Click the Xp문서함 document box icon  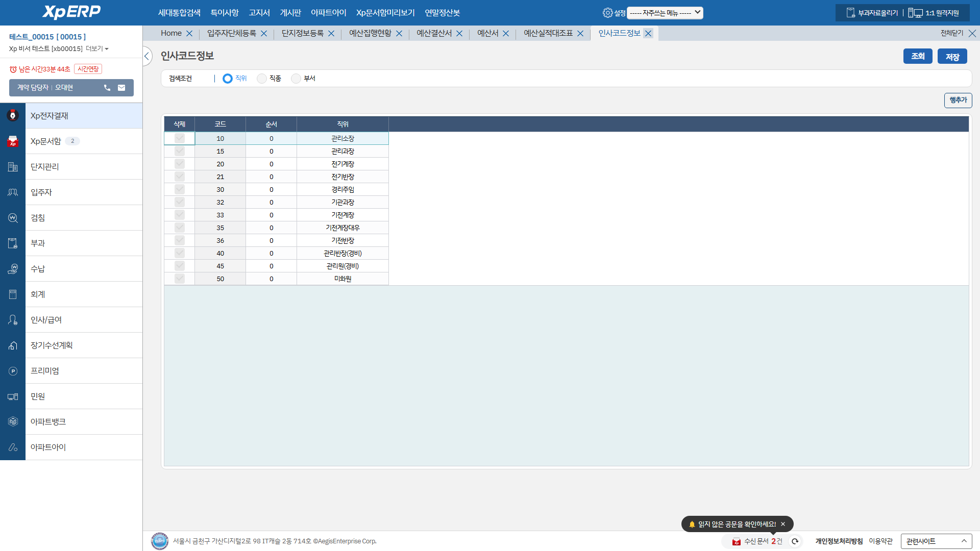(13, 141)
